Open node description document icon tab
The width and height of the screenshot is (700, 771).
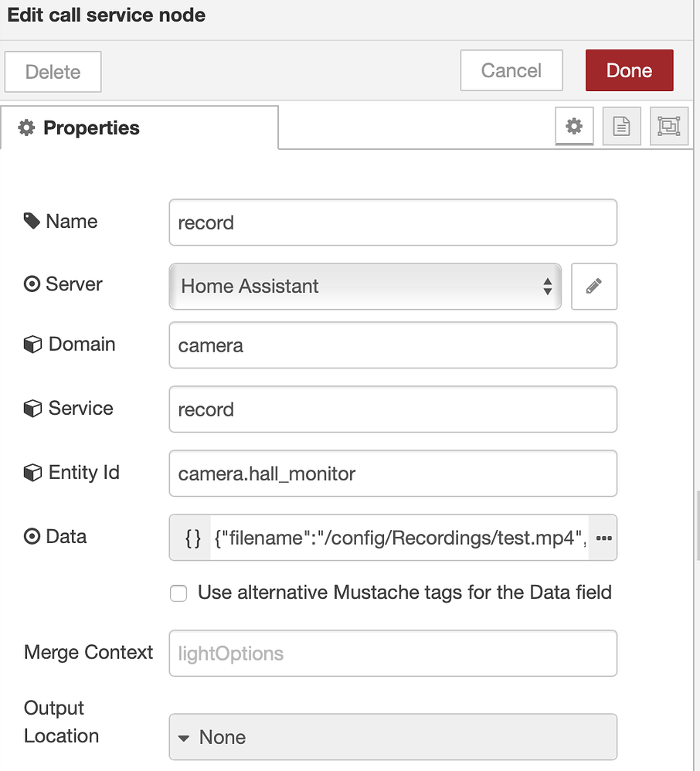[x=621, y=127]
